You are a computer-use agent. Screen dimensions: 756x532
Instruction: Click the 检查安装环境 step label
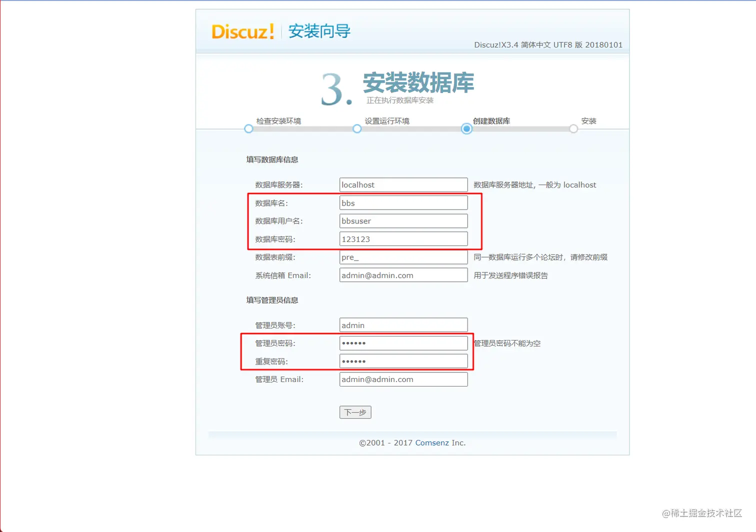(x=278, y=121)
